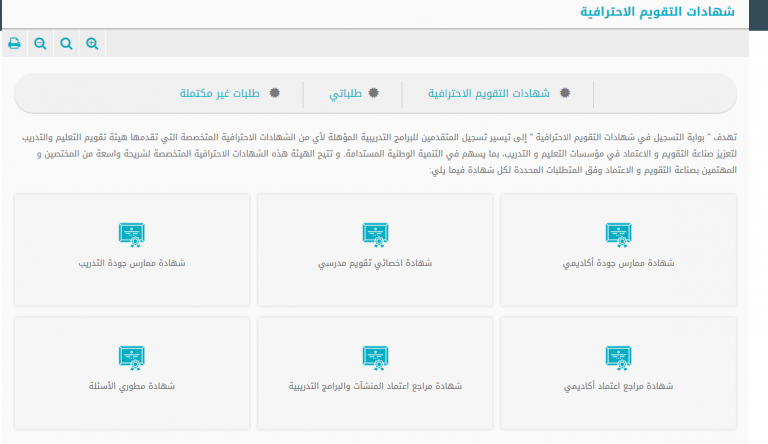Click the zoom in magnifier icon
Screen dimensions: 768x444
click(92, 44)
